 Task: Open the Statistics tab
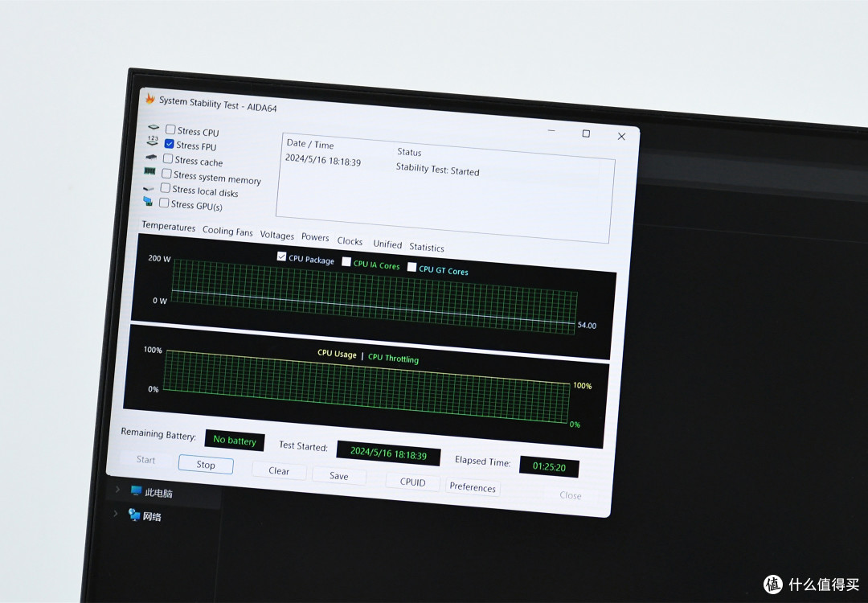tap(426, 248)
